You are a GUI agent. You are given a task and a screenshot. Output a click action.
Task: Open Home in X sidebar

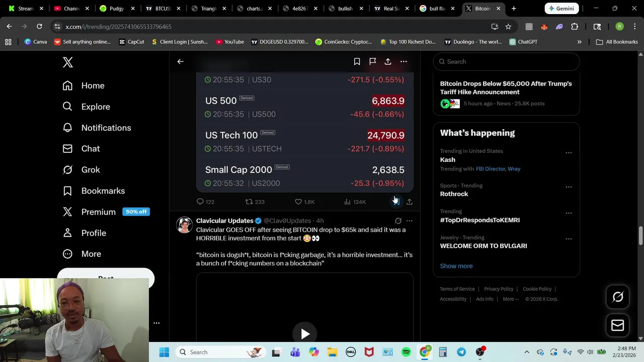[x=84, y=85]
